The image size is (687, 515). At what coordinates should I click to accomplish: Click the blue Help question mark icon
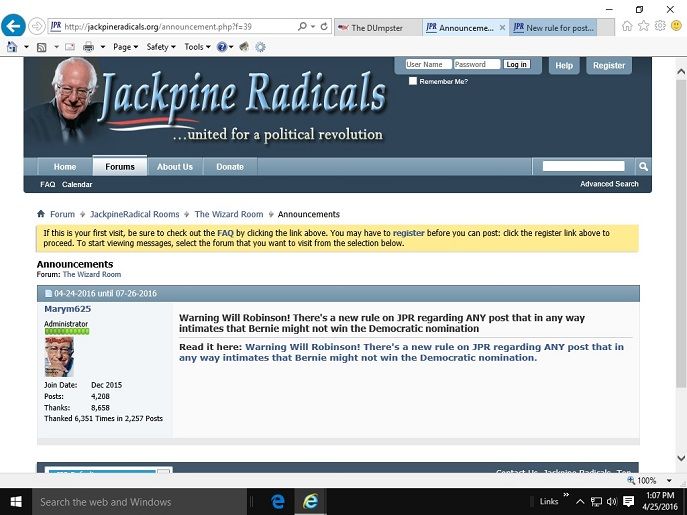(222, 47)
